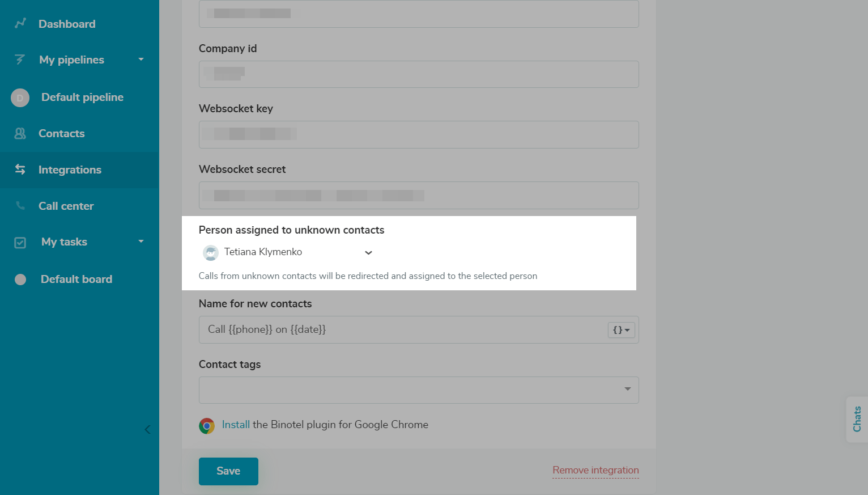Open the Contacts menu item
The height and width of the screenshot is (495, 868).
[62, 133]
